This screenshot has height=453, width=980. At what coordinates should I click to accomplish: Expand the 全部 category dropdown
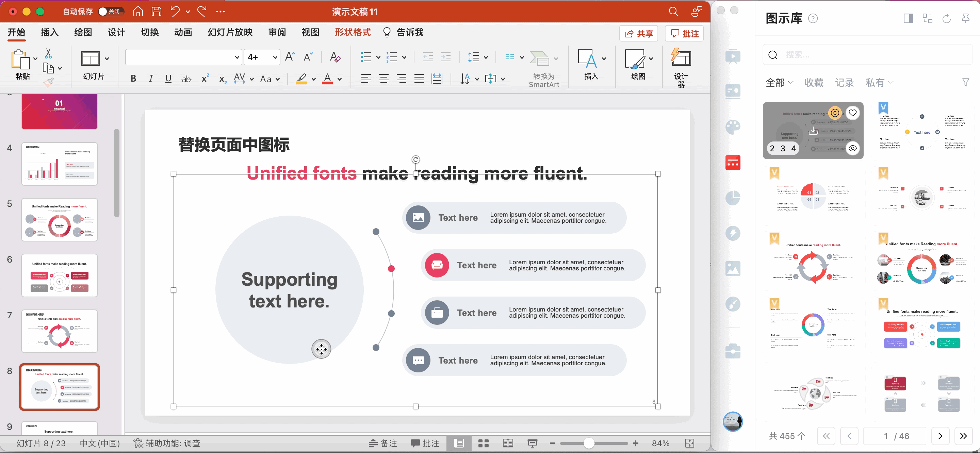779,83
